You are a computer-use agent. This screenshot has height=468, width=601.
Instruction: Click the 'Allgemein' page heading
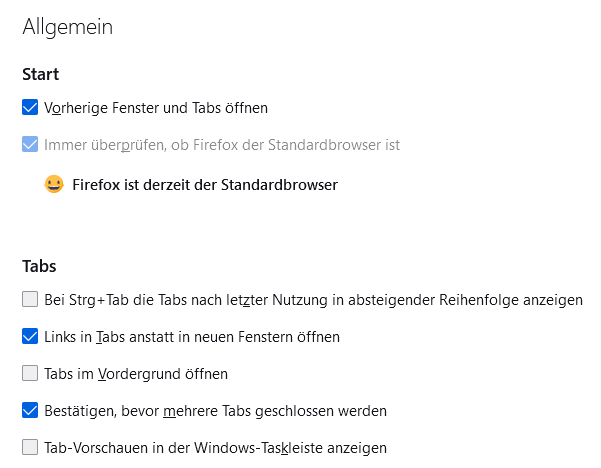pos(67,27)
